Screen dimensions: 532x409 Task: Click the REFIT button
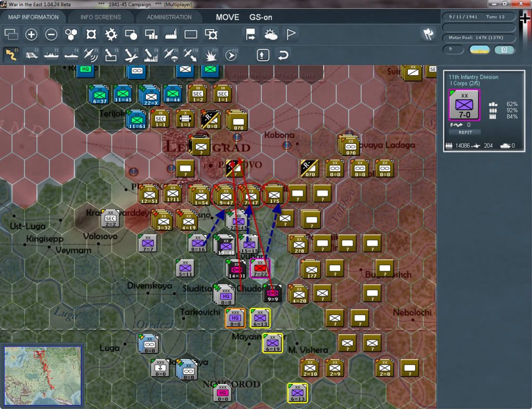point(465,133)
